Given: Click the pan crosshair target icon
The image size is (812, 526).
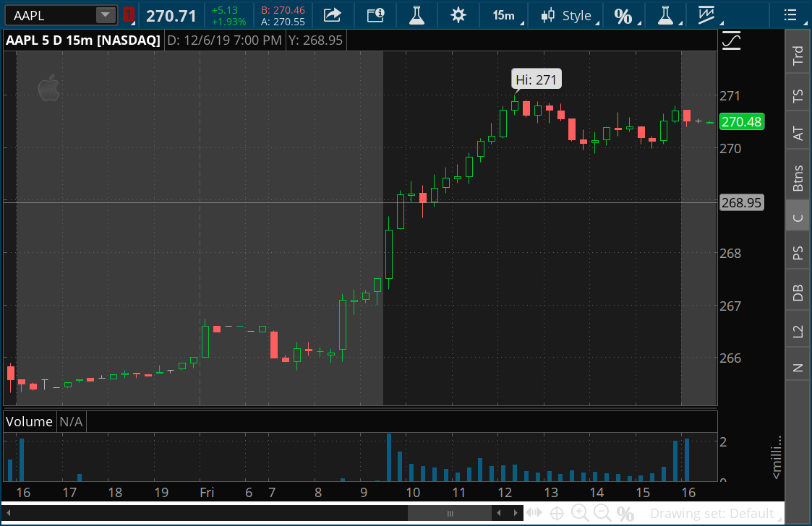Looking at the screenshot, I should (x=557, y=514).
